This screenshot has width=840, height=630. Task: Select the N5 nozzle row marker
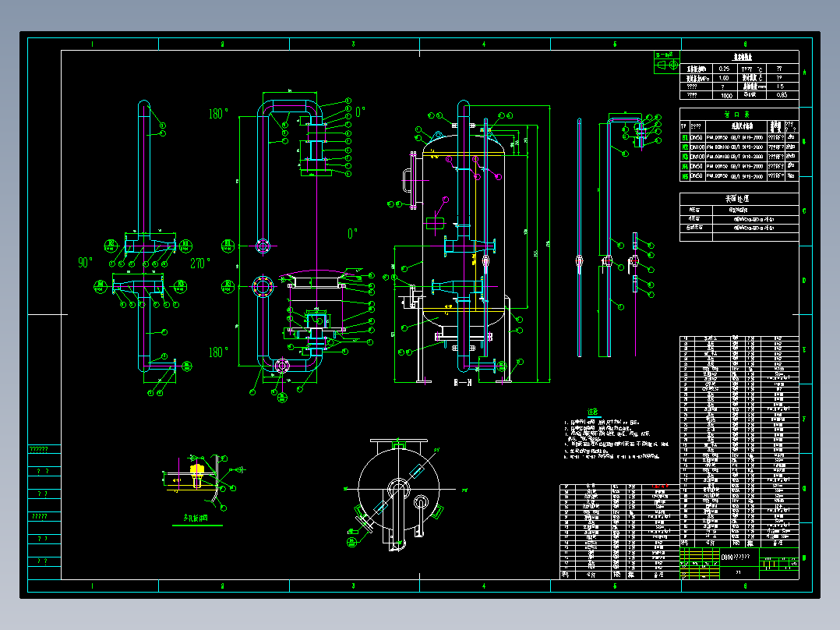click(685, 176)
